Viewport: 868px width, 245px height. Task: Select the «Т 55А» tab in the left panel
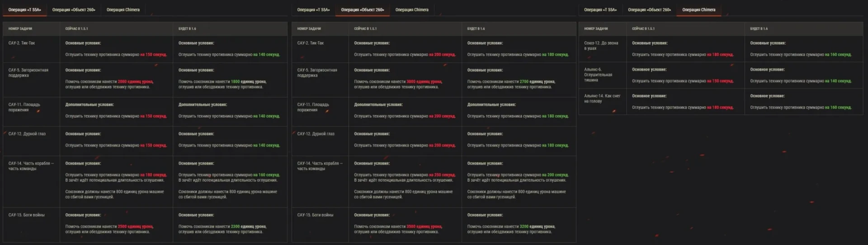tap(24, 9)
